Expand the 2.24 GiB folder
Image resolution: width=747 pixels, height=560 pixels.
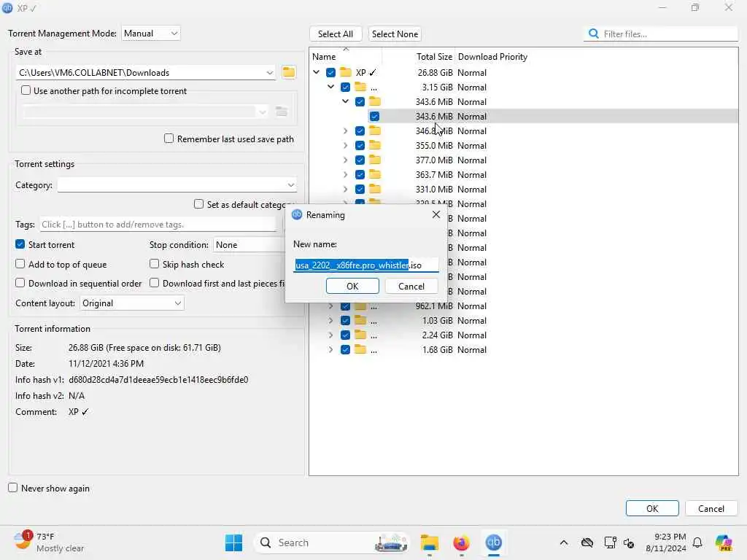tap(330, 335)
